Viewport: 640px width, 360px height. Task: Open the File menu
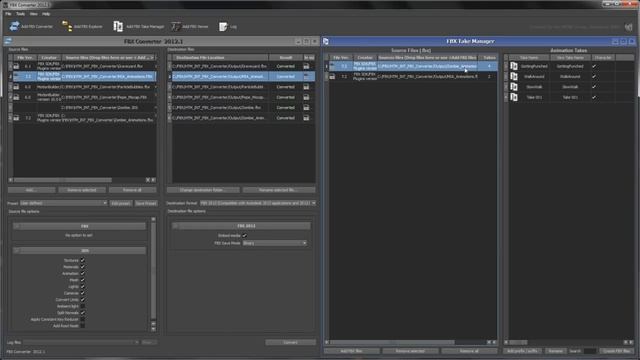pos(8,14)
